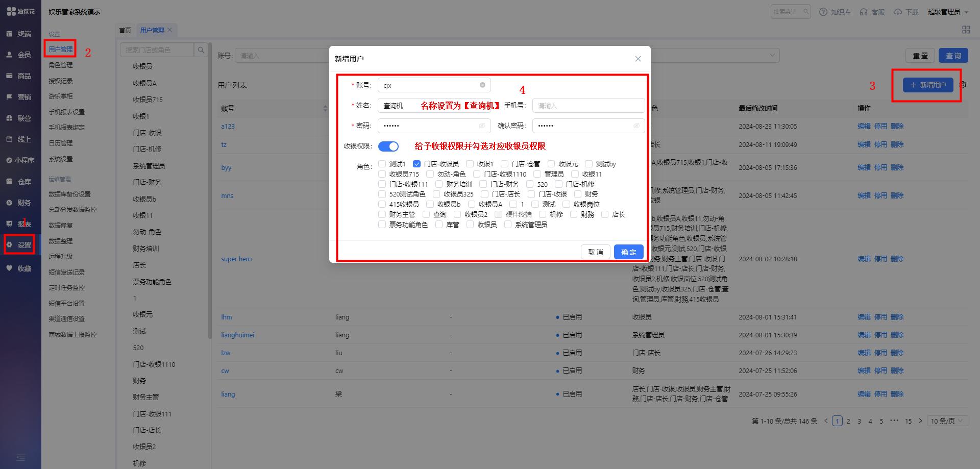Click 停用 for the cw row
This screenshot has width=980, height=469.
(880, 371)
